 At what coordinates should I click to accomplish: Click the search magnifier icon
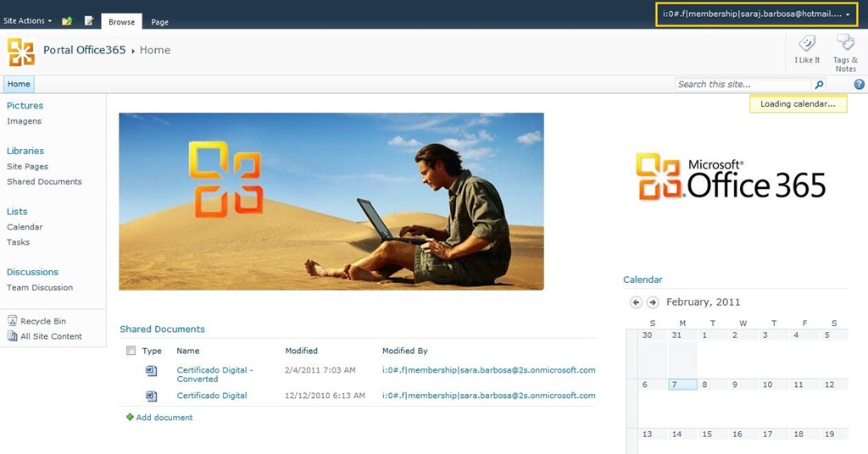coord(819,85)
